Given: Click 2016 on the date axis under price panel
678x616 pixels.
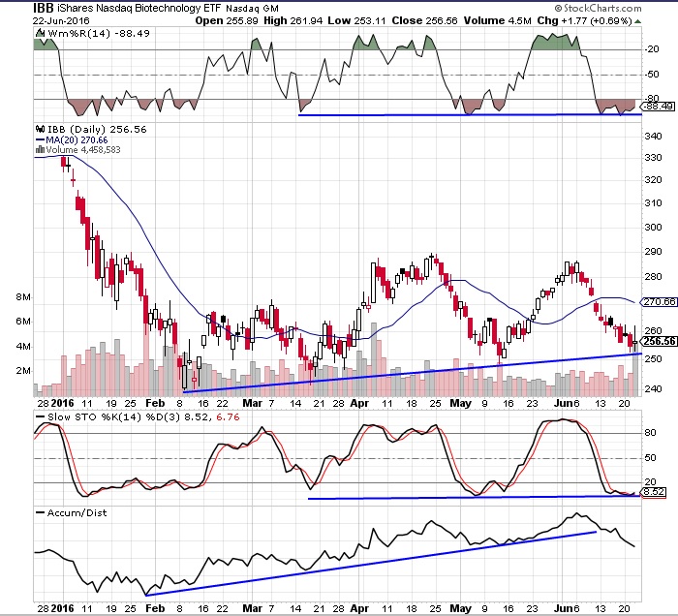Looking at the screenshot, I should pyautogui.click(x=63, y=403).
